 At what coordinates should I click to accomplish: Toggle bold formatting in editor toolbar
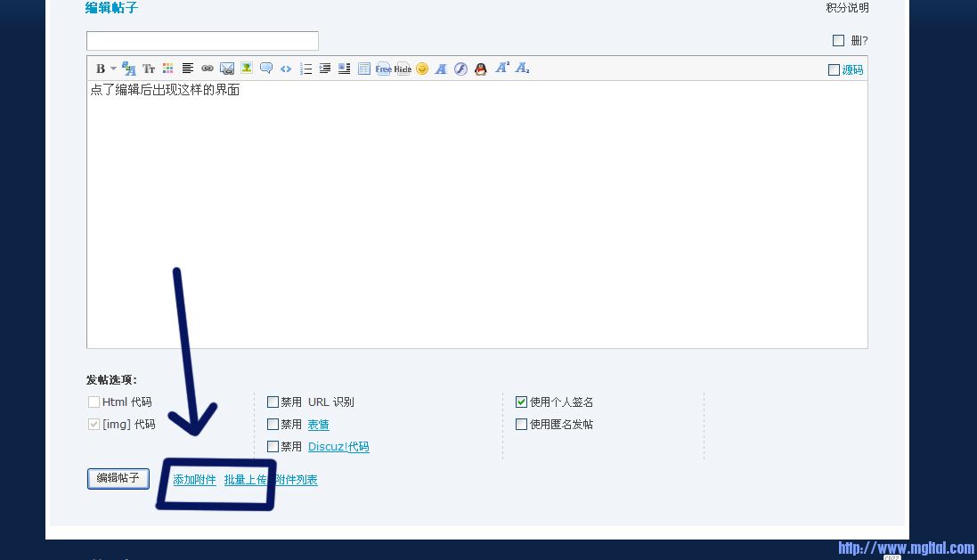click(x=101, y=69)
